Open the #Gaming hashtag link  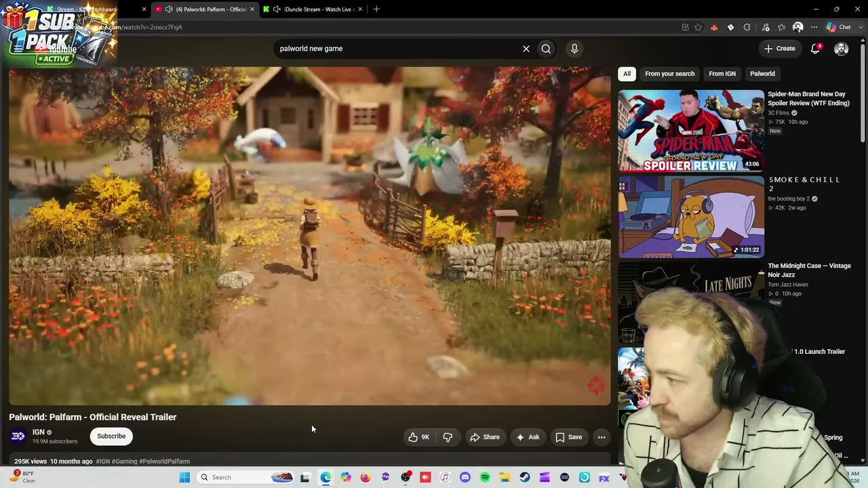point(125,462)
